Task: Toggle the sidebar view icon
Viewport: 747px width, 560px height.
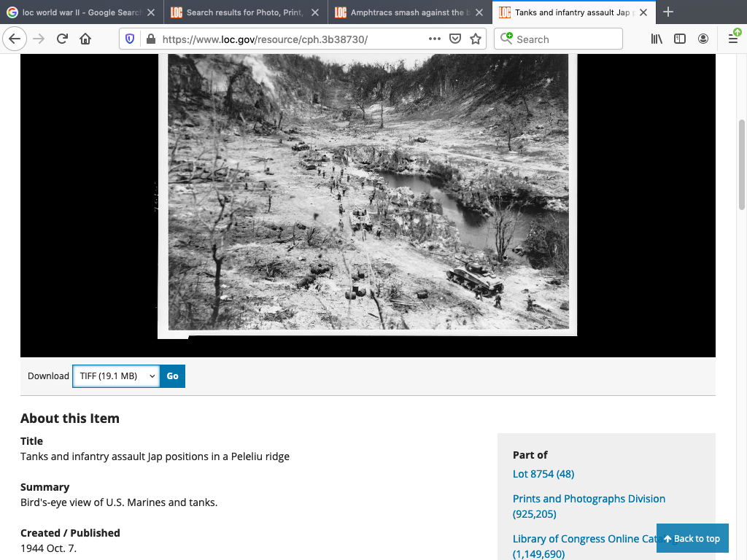Action: click(680, 39)
